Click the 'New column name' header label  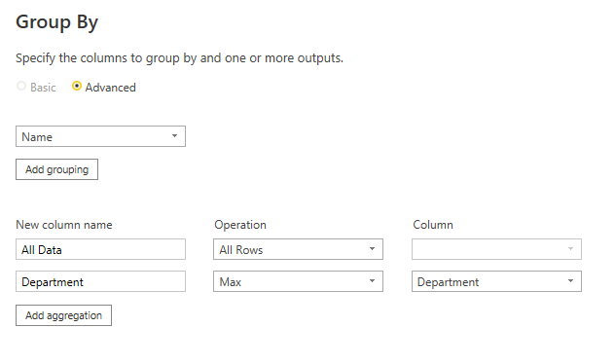point(64,225)
